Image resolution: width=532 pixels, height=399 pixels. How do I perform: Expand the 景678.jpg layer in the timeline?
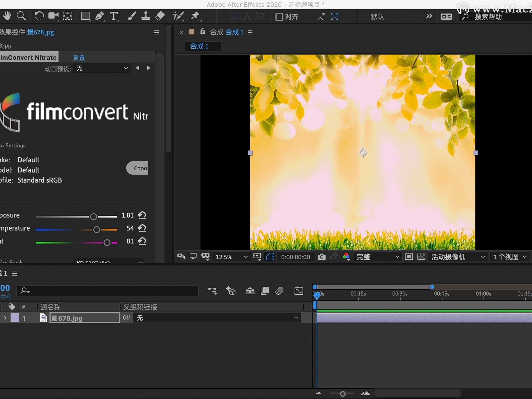[x=5, y=318]
